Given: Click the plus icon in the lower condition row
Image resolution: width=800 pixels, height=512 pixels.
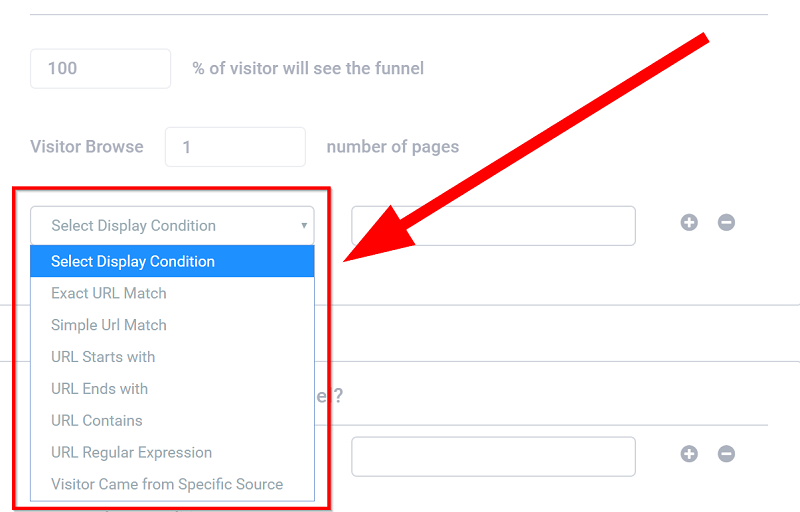Looking at the screenshot, I should (x=689, y=454).
